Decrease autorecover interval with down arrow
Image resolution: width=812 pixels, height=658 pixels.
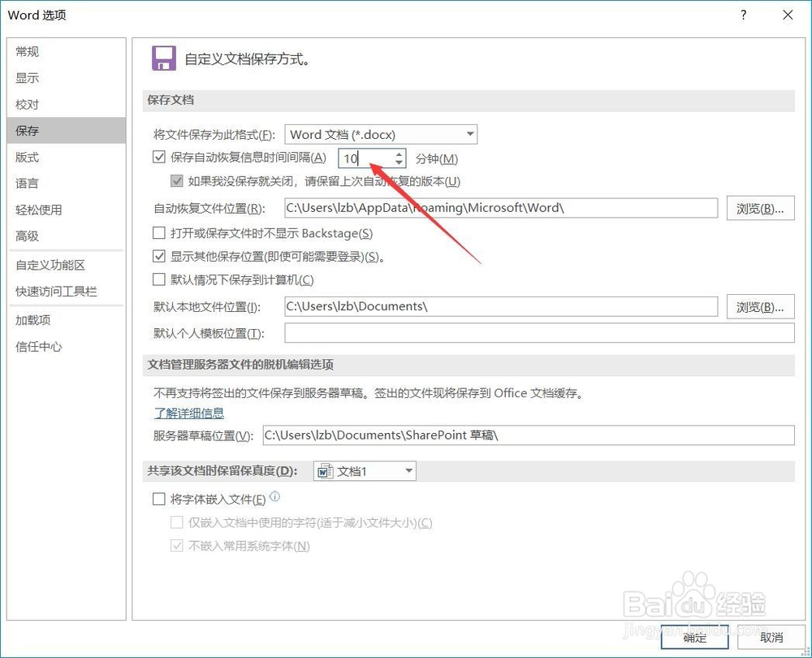[399, 162]
